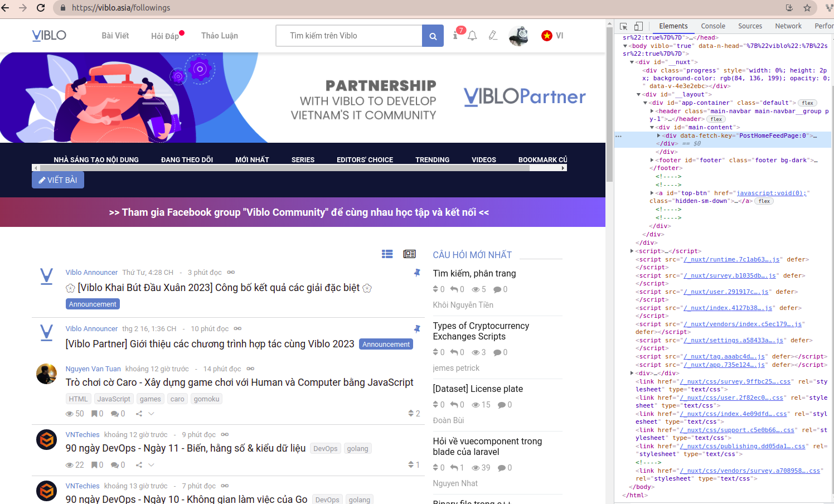This screenshot has width=834, height=504.
Task: Click the VIẾT BÀI button
Action: (x=58, y=180)
